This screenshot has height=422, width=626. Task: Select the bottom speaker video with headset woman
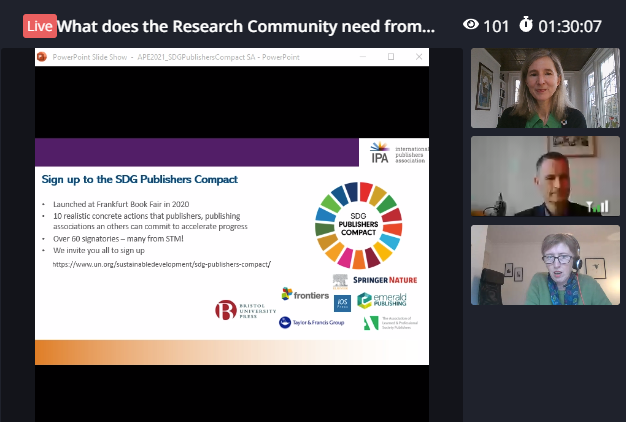point(545,265)
